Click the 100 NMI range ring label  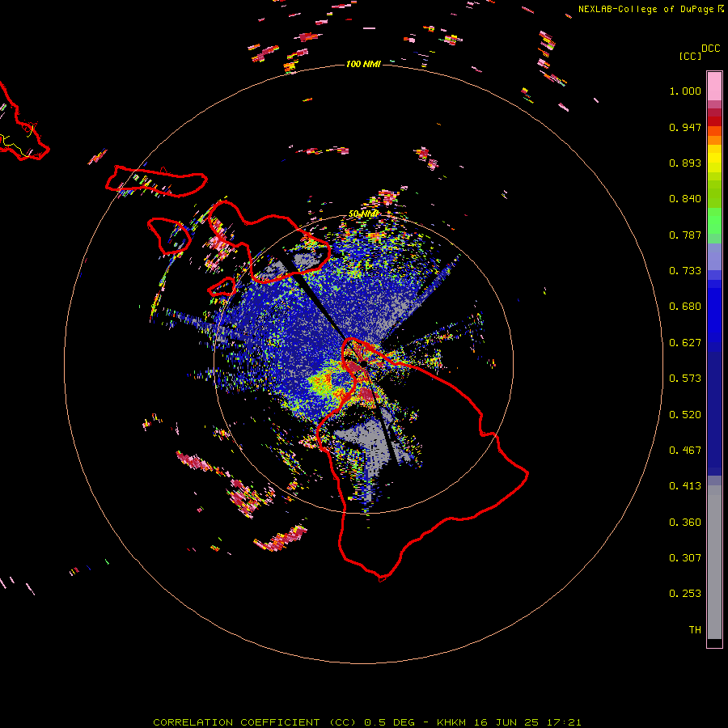pyautogui.click(x=363, y=64)
